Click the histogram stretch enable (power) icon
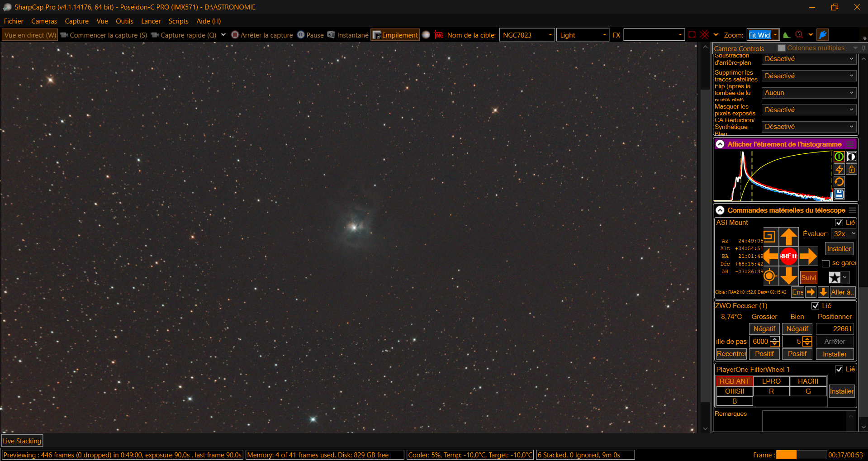This screenshot has height=461, width=868. coord(839,157)
